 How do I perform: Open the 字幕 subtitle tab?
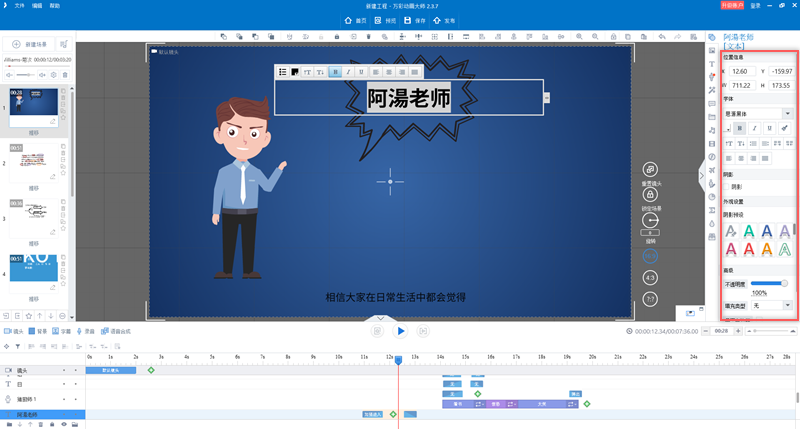tap(62, 331)
